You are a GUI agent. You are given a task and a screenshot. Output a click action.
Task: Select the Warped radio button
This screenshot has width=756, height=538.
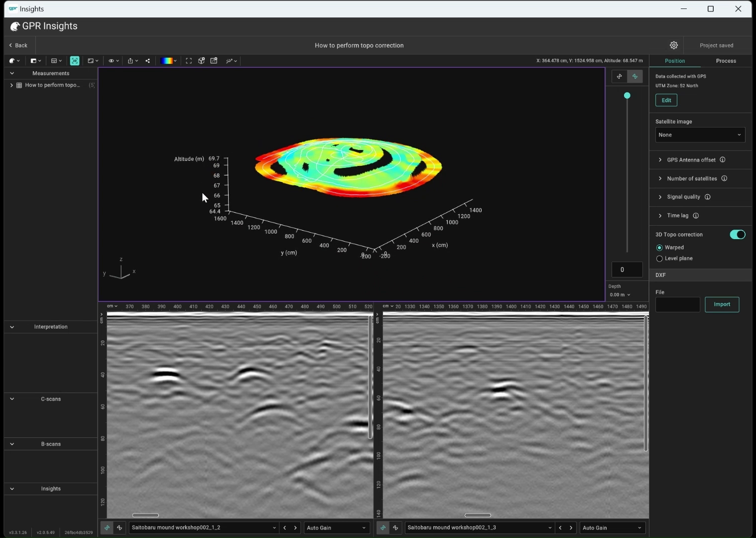[x=659, y=247]
